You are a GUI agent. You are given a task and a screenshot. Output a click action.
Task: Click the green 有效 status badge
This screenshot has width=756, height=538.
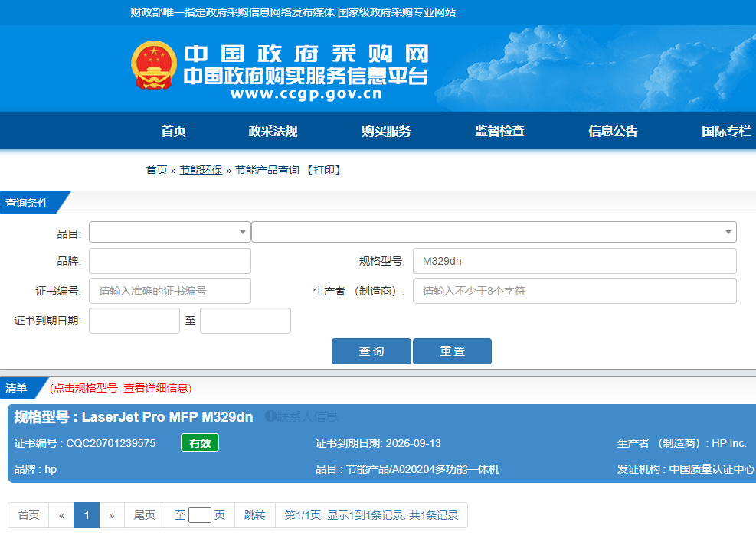click(200, 442)
